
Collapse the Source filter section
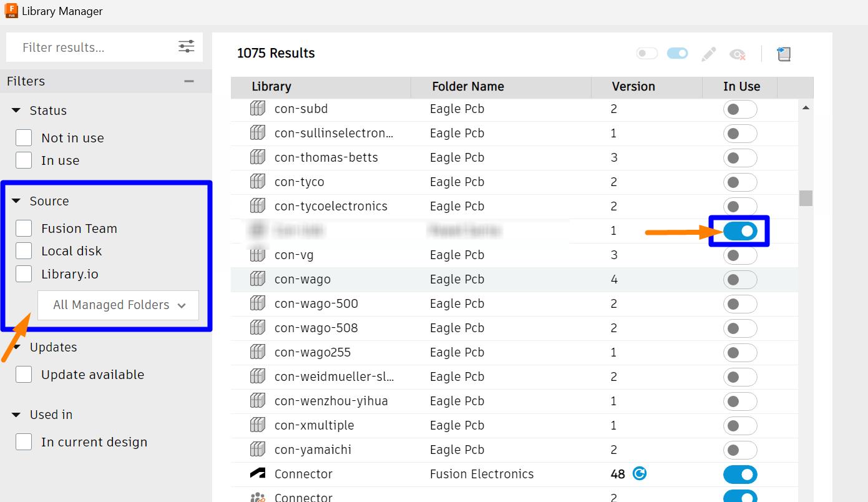click(x=16, y=201)
